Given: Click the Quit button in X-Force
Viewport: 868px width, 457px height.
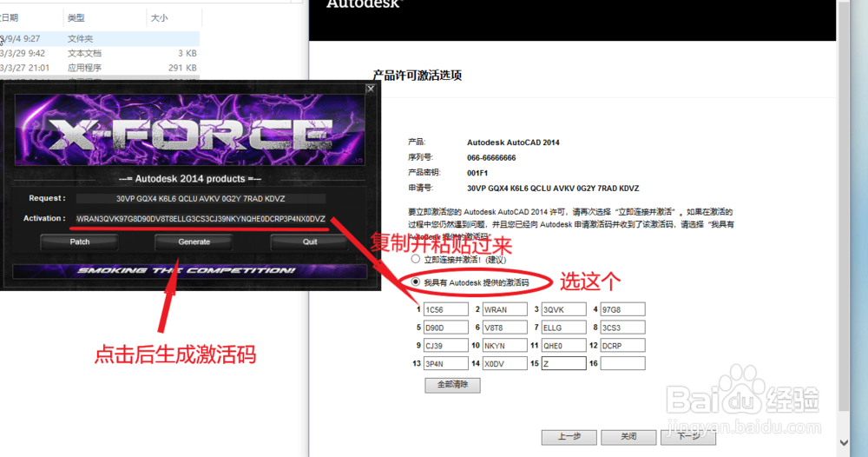Looking at the screenshot, I should click(x=310, y=242).
